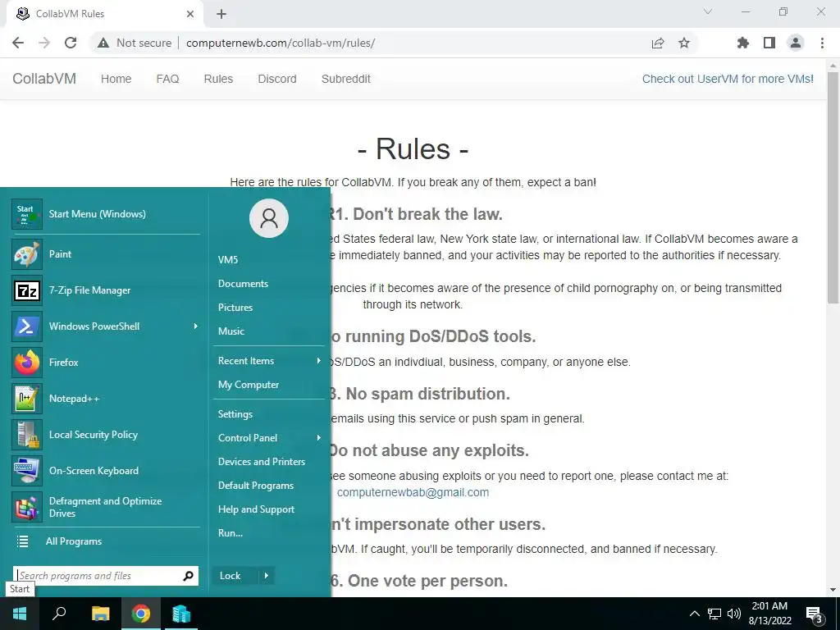This screenshot has width=840, height=630.
Task: Open the Discord nav link
Action: point(277,79)
